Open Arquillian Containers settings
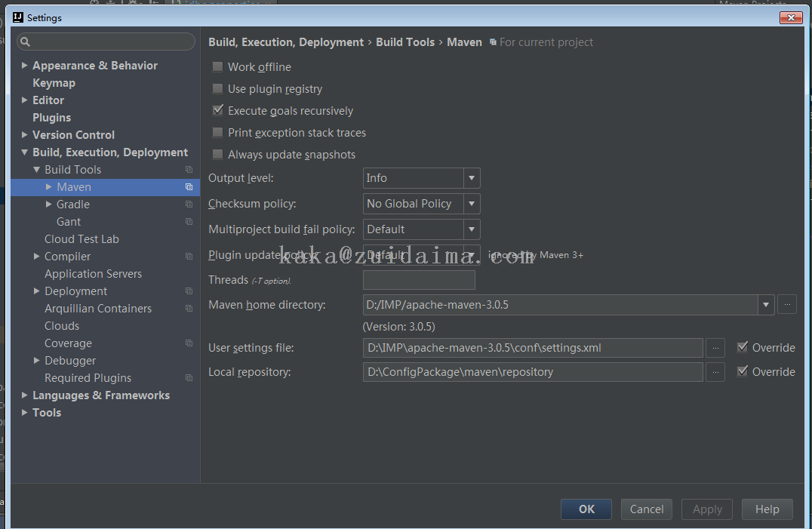 (98, 309)
